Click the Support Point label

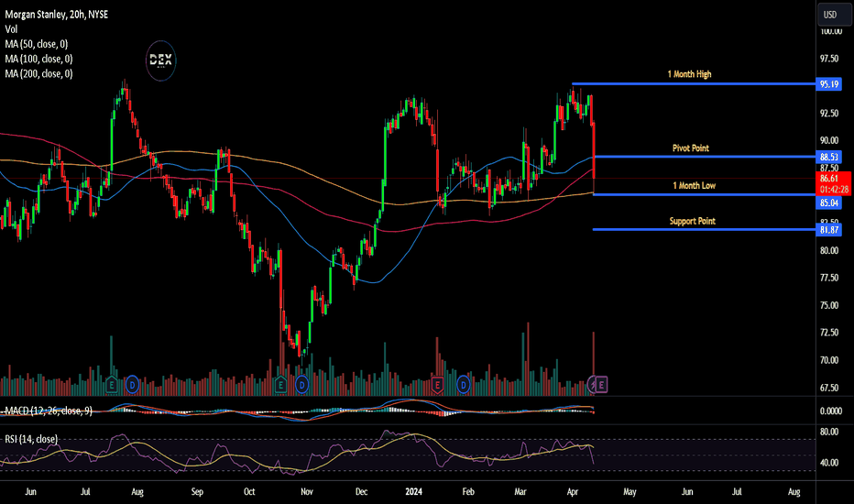(692, 221)
